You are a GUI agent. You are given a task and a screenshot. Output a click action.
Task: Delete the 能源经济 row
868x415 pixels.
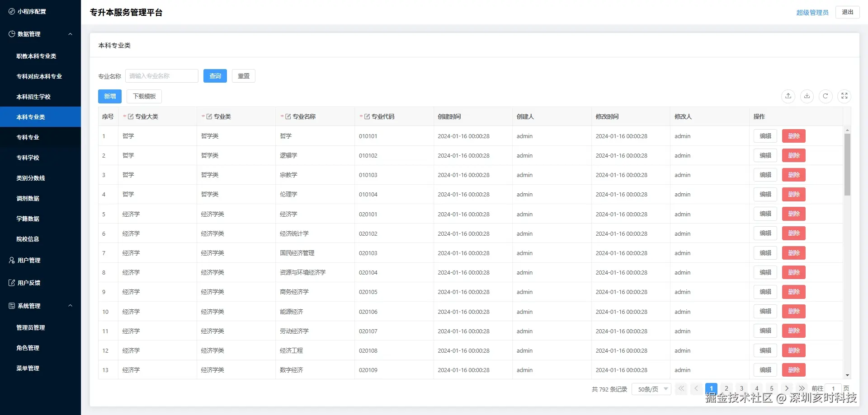coord(794,312)
